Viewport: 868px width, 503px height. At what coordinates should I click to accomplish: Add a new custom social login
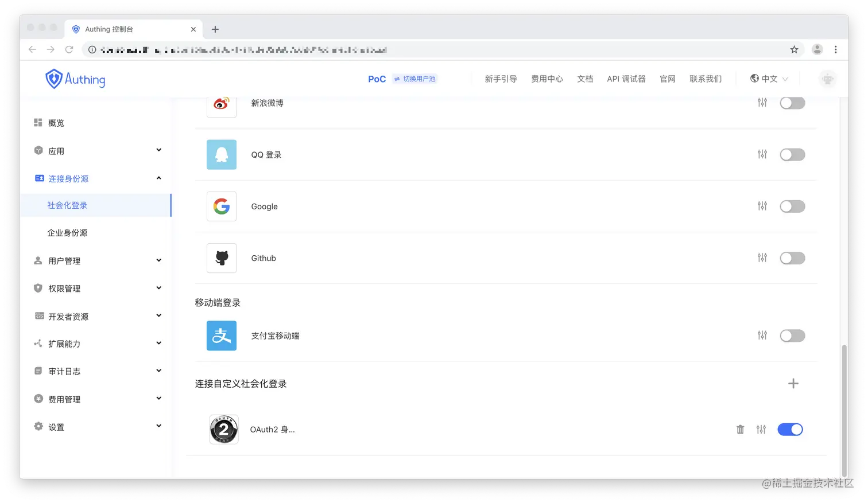[x=793, y=383]
